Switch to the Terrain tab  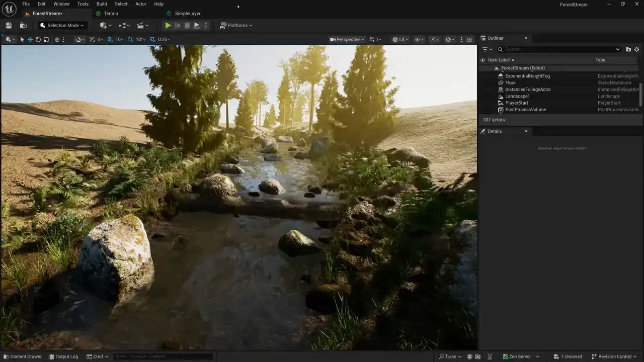click(x=111, y=14)
